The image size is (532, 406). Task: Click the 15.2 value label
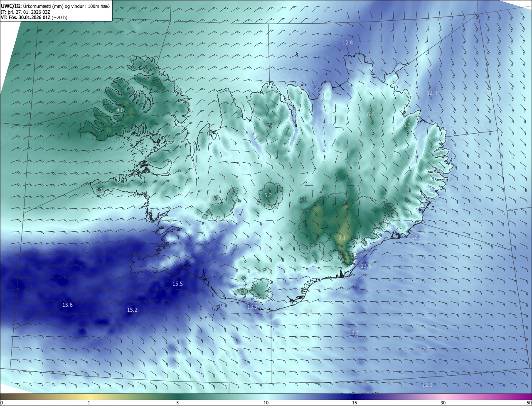(x=132, y=310)
